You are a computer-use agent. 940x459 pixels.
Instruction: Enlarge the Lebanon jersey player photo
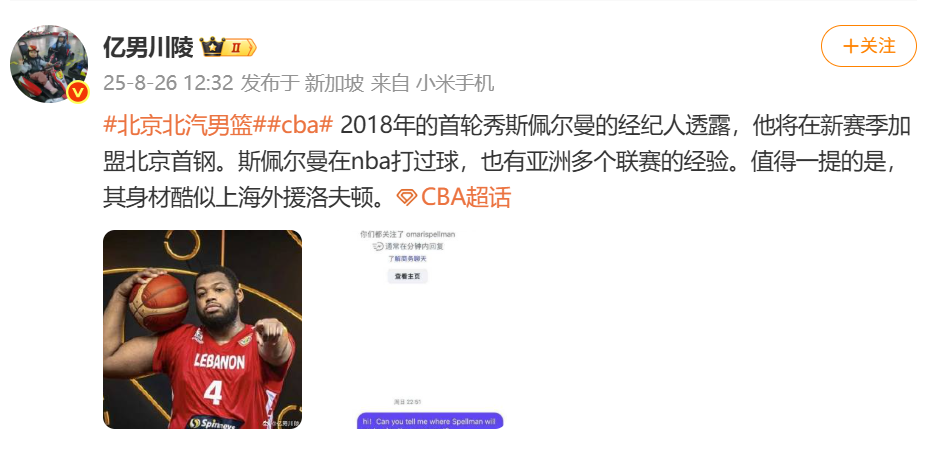pos(203,329)
